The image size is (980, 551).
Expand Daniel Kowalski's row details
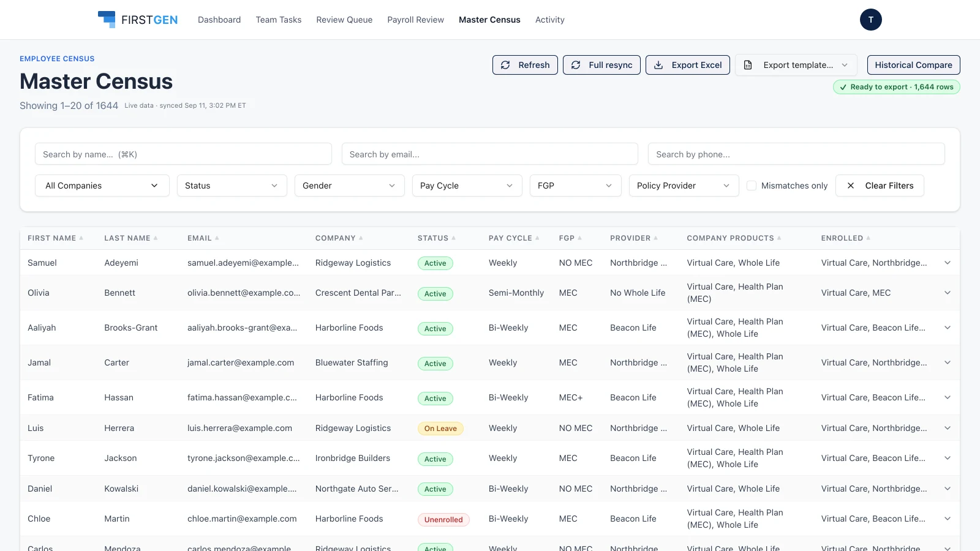[x=948, y=489]
